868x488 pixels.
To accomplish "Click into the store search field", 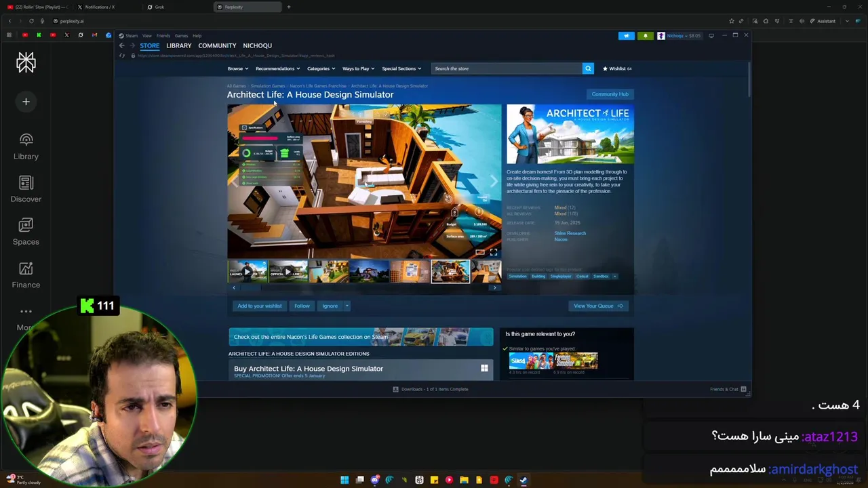I will [x=507, y=68].
